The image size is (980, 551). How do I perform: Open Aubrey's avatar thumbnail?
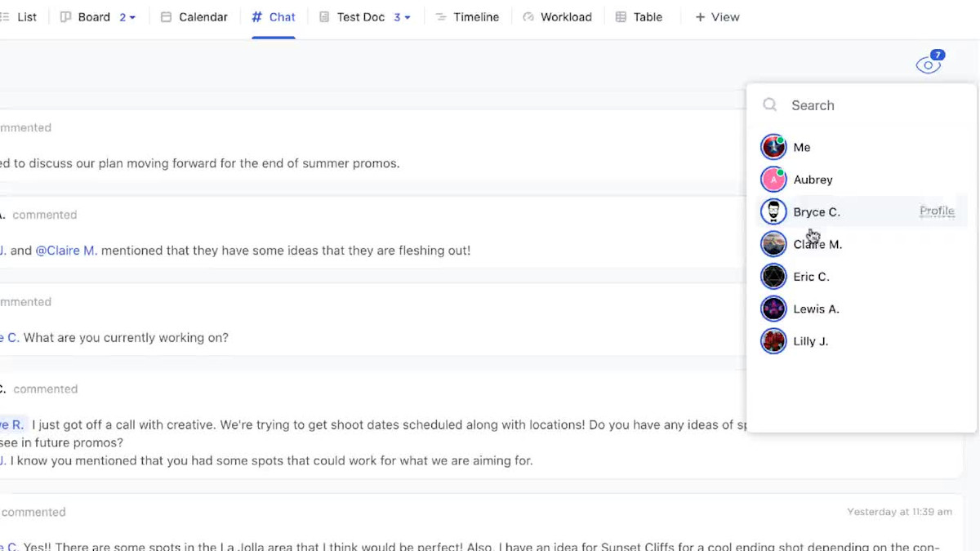(x=773, y=179)
